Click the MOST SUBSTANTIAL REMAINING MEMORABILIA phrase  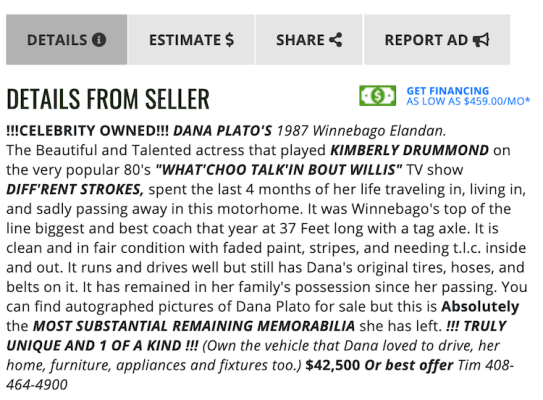pyautogui.click(x=194, y=326)
